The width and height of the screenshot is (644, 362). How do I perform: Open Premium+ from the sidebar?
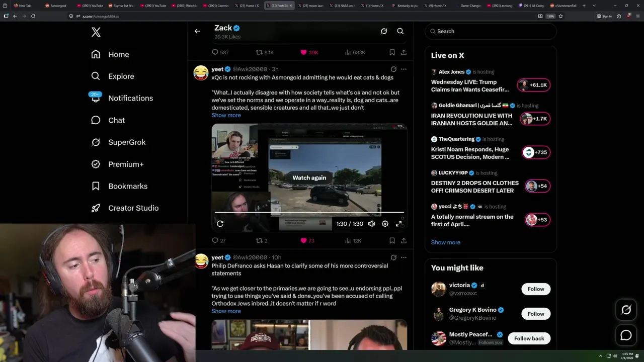[x=117, y=164]
